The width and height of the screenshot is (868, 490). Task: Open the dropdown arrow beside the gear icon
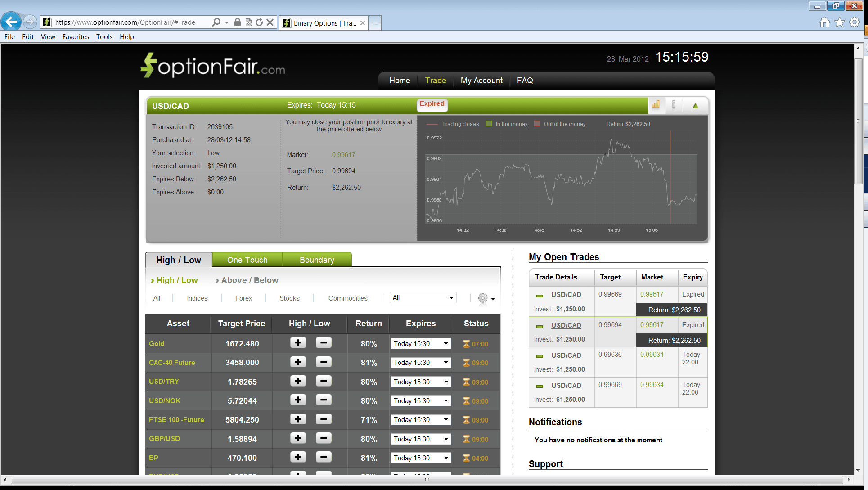pos(493,300)
